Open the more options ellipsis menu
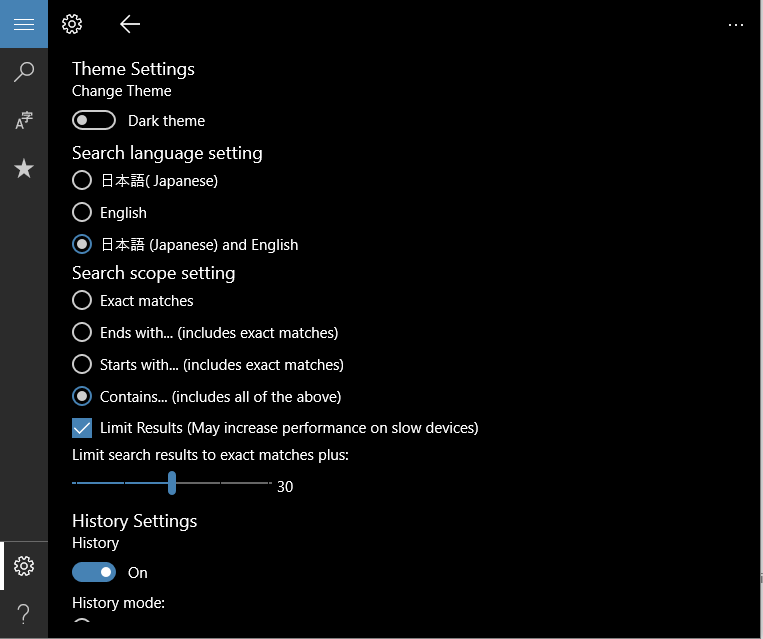The height and width of the screenshot is (639, 763). (x=736, y=24)
